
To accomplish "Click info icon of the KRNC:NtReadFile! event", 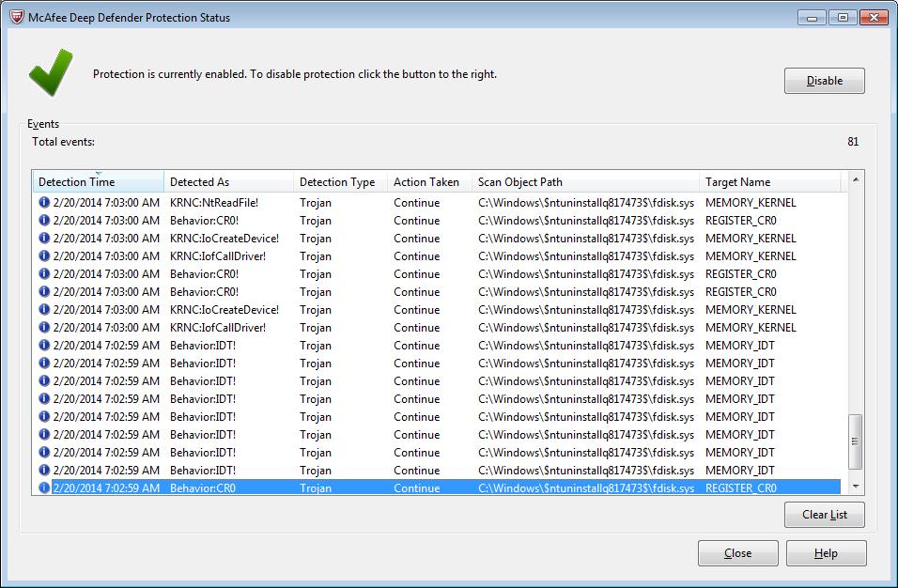I will pos(44,203).
